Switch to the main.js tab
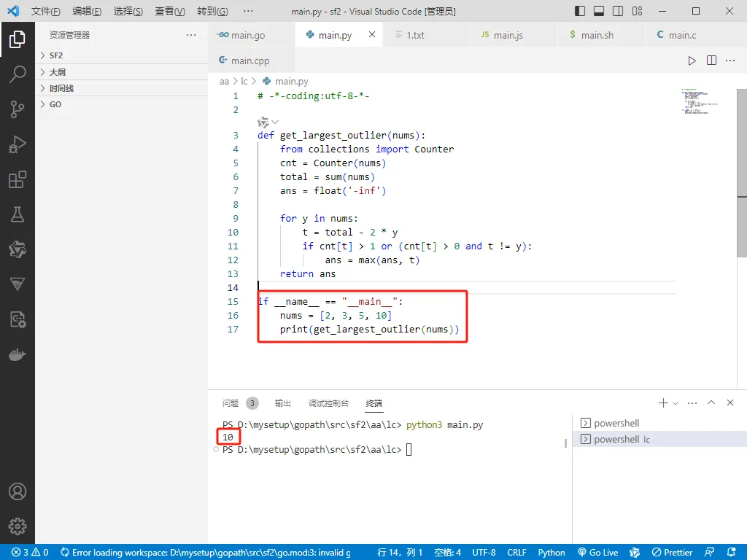Image resolution: width=747 pixels, height=560 pixels. click(513, 35)
